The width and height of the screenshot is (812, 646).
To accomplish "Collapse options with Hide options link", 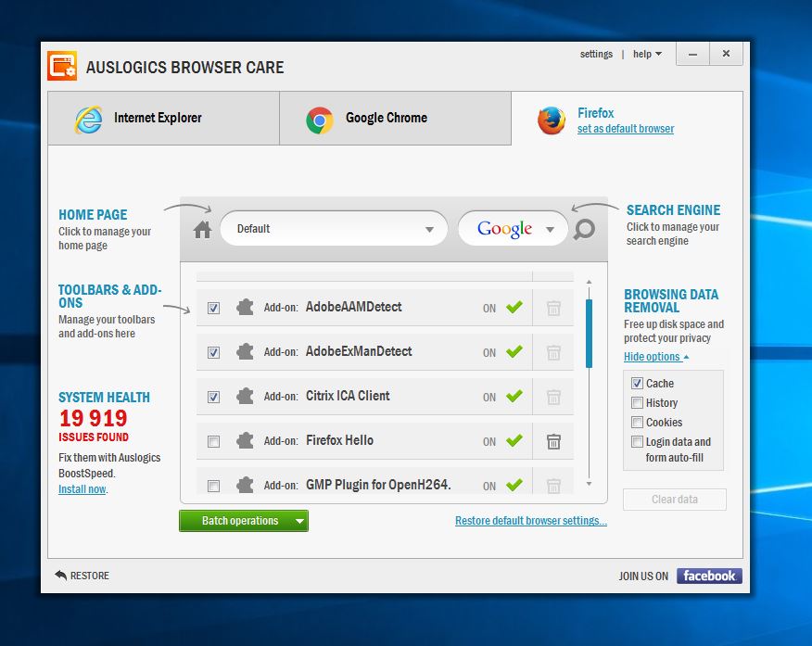I will 656,357.
